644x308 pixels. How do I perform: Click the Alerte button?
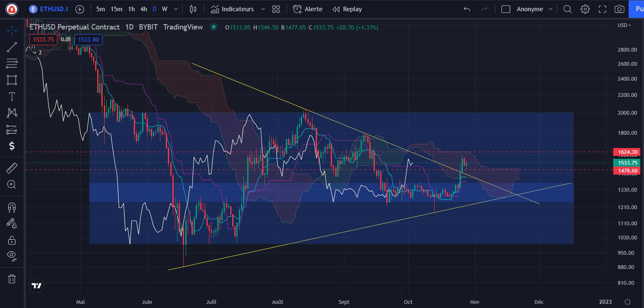coord(308,9)
